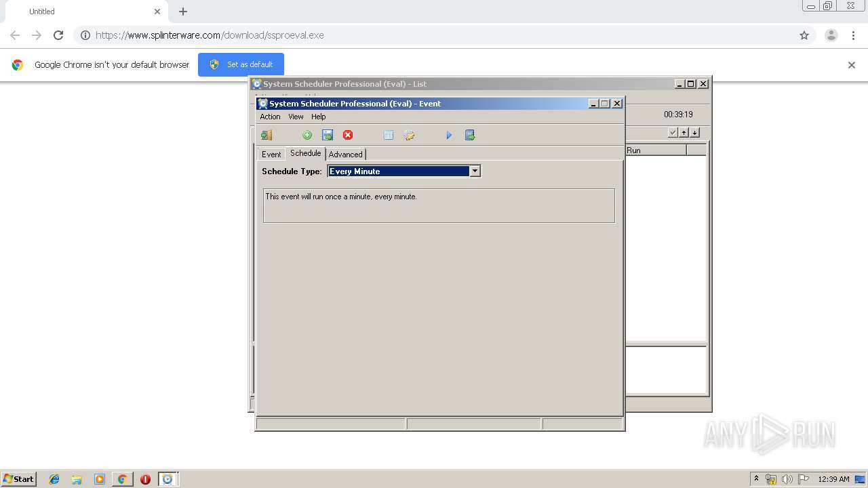The image size is (868, 488).
Task: Maximize the Event window
Action: [x=604, y=104]
